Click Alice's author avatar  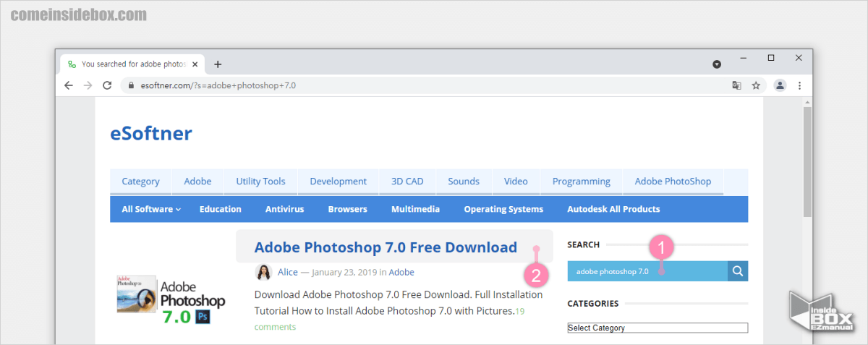click(264, 272)
